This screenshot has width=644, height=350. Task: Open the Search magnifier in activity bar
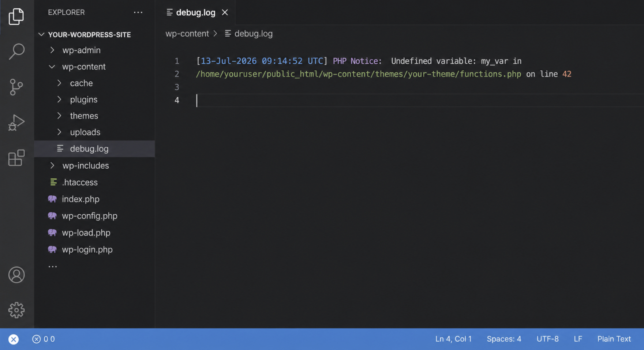[x=16, y=52]
